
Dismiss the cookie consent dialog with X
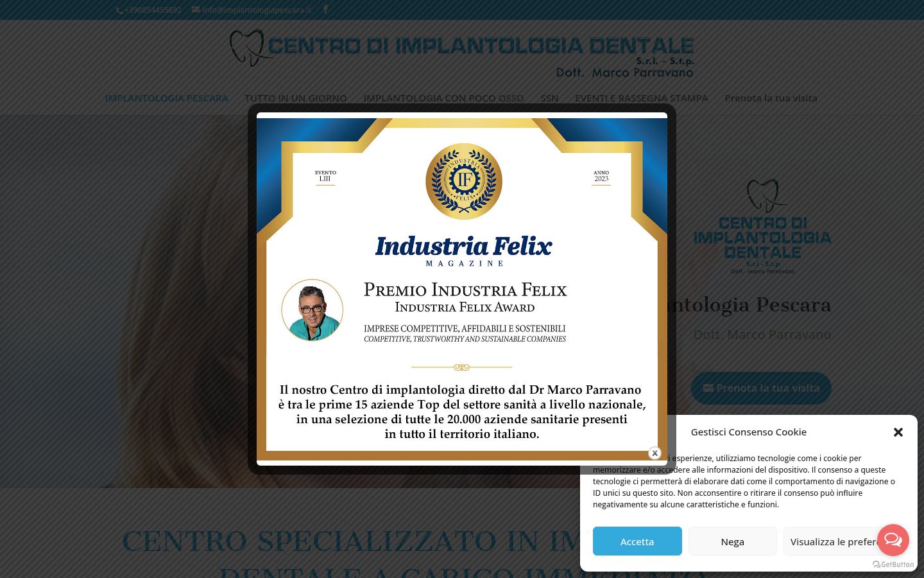(x=898, y=432)
